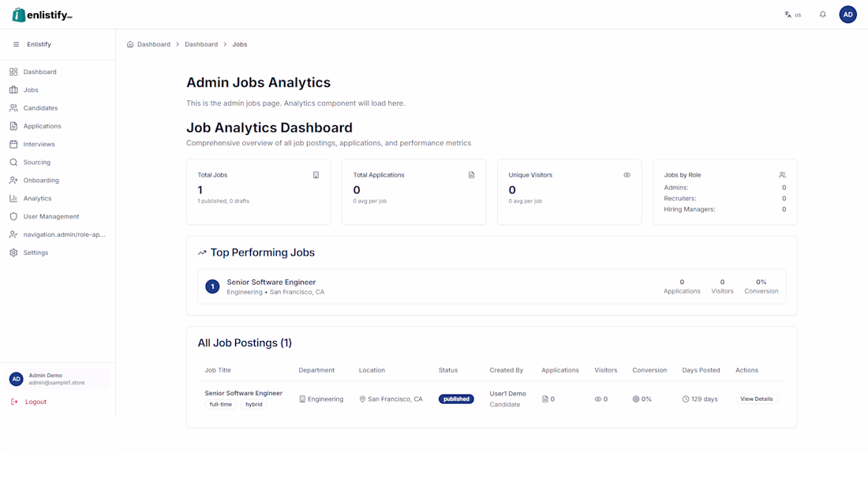This screenshot has height=479, width=868.
Task: Open Admin Demo profile card in sidebar
Action: point(58,379)
